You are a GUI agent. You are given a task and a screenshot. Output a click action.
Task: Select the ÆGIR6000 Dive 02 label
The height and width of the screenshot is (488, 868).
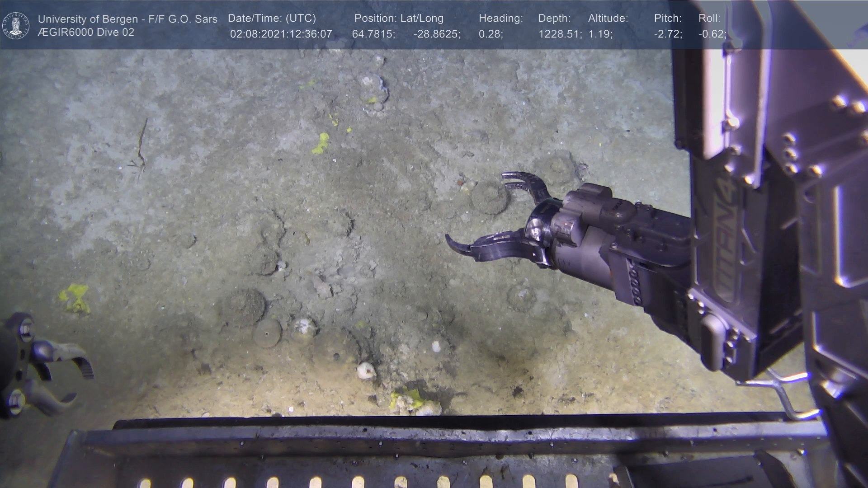86,33
